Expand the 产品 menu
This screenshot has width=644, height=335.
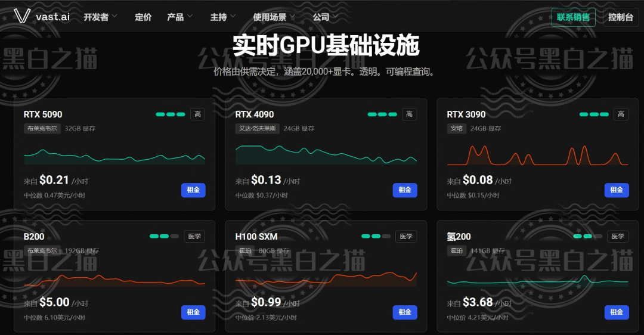(x=179, y=17)
